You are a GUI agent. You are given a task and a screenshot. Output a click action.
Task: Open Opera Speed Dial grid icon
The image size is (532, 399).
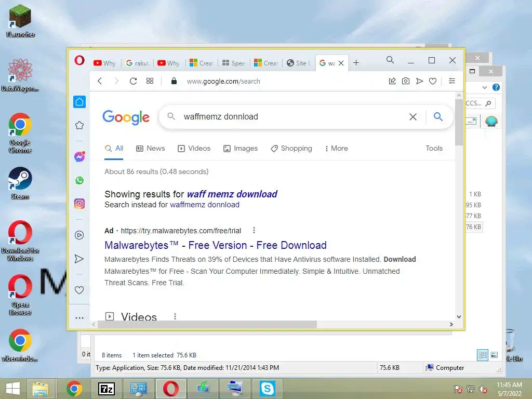click(x=150, y=81)
